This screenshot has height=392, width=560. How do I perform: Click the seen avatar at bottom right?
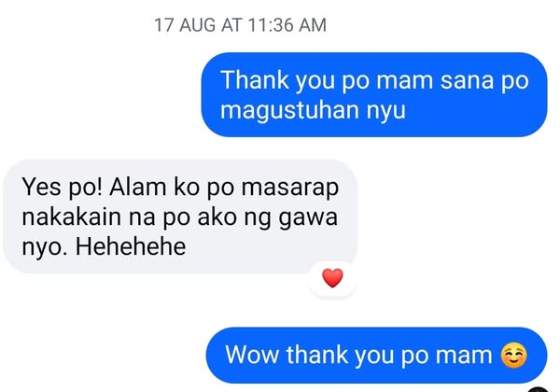(x=538, y=389)
